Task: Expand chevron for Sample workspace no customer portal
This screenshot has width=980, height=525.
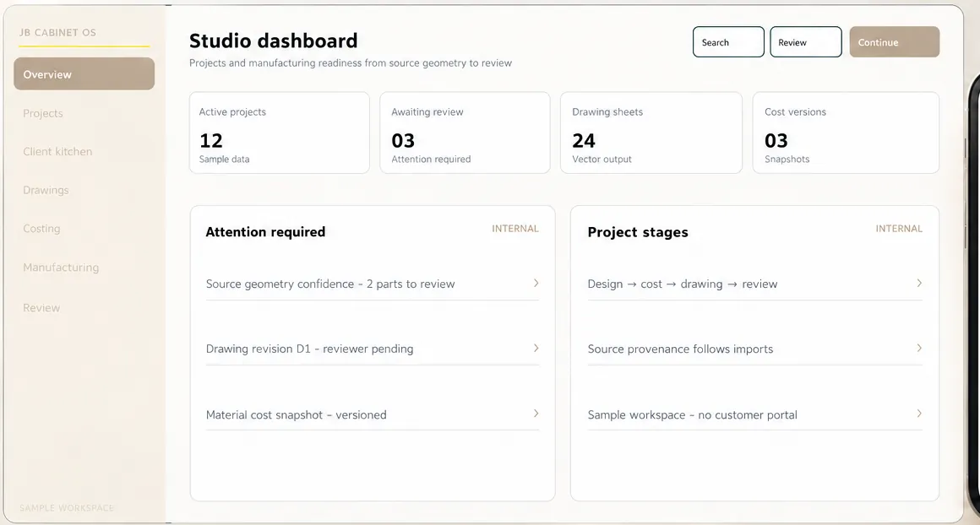Action: (919, 414)
